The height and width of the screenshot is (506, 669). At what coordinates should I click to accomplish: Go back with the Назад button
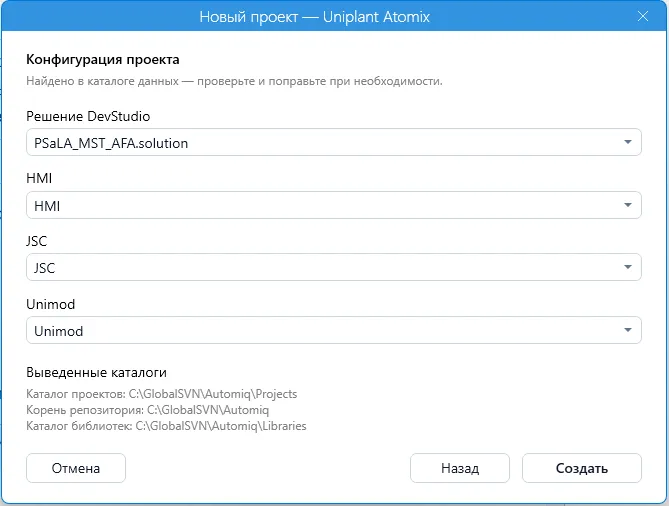click(460, 468)
